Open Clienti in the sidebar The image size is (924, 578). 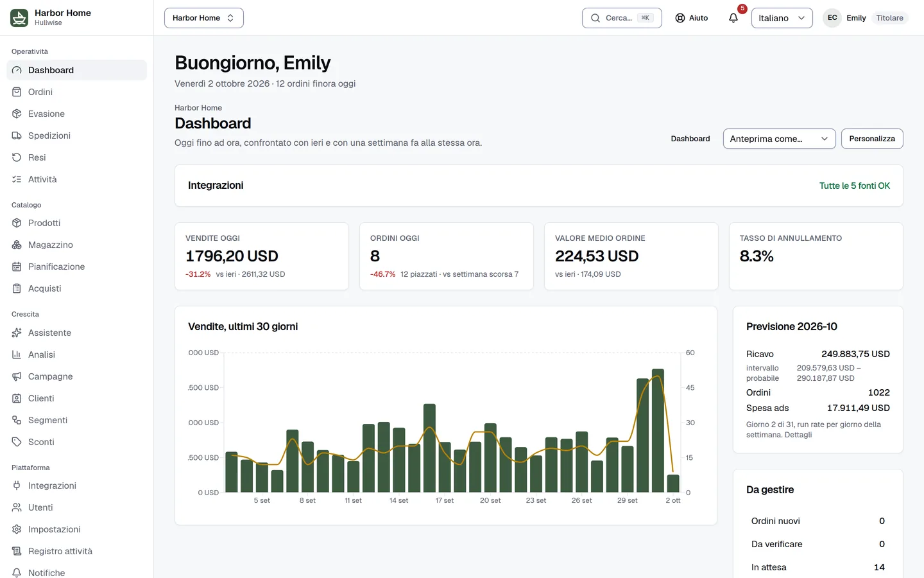[x=76, y=398]
